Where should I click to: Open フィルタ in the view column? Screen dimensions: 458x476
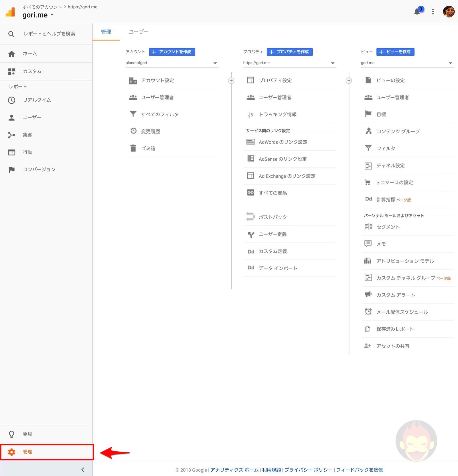385,148
